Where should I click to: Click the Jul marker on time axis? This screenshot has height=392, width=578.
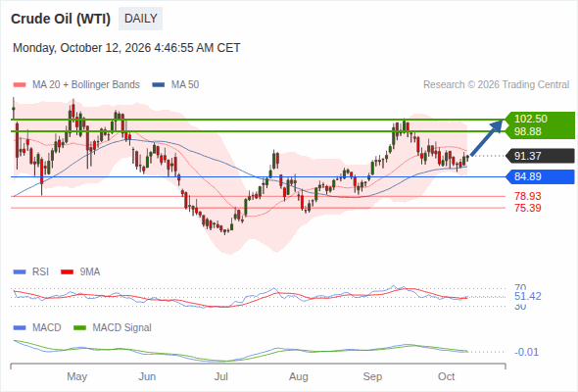(221, 376)
